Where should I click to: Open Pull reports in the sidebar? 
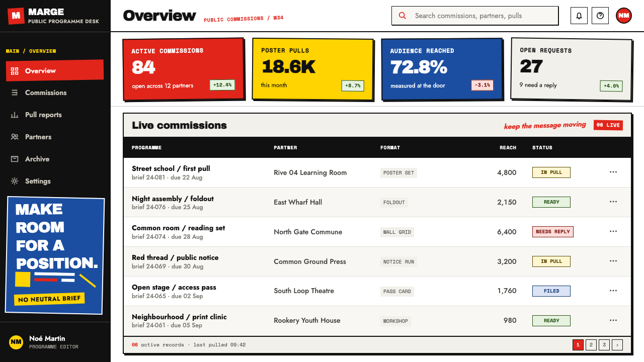[55, 115]
